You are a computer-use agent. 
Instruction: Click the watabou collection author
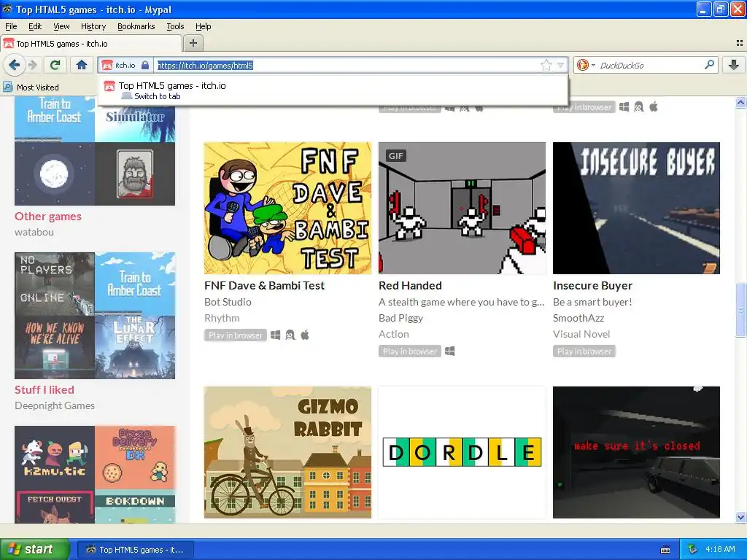click(34, 233)
